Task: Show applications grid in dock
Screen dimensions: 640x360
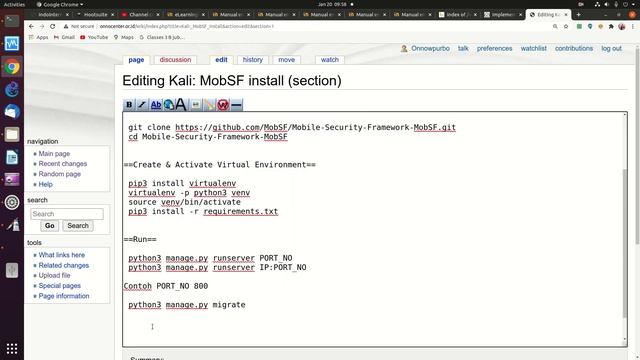Action: 12,348
